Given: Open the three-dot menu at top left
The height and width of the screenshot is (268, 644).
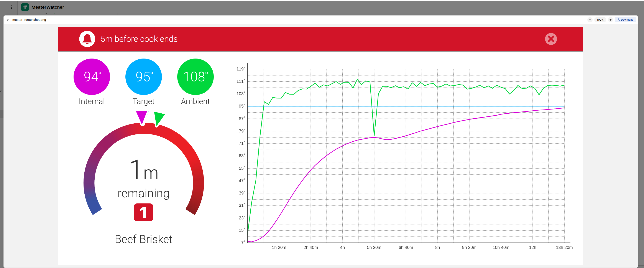Looking at the screenshot, I should (x=11, y=7).
